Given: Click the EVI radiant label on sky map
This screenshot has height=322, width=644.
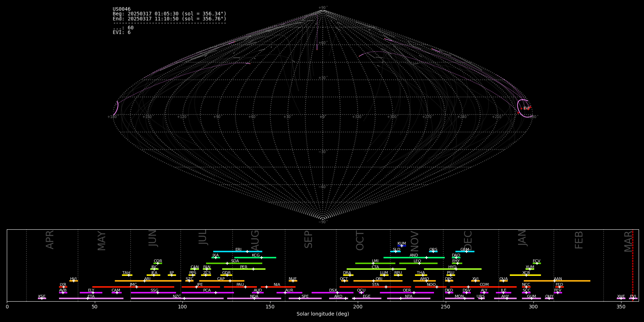Looking at the screenshot, I should coord(526,108).
